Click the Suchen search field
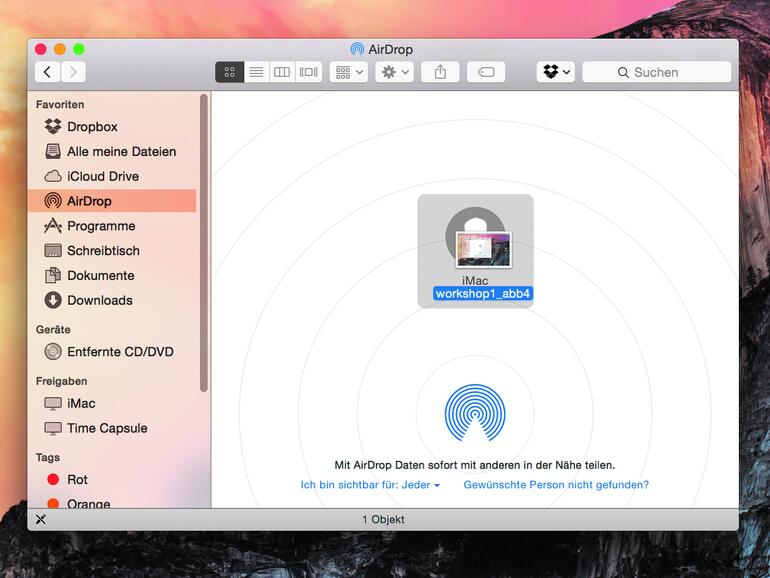 657,72
